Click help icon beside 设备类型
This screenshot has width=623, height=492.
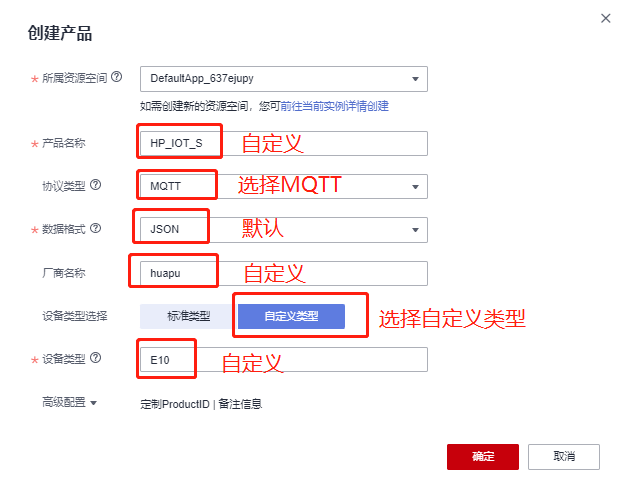pos(95,358)
